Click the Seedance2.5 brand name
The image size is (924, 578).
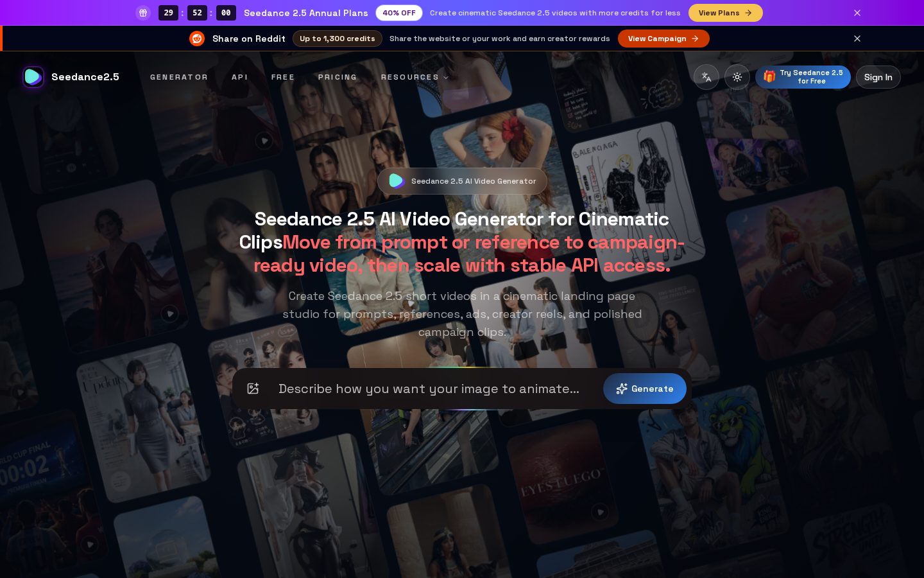point(85,77)
